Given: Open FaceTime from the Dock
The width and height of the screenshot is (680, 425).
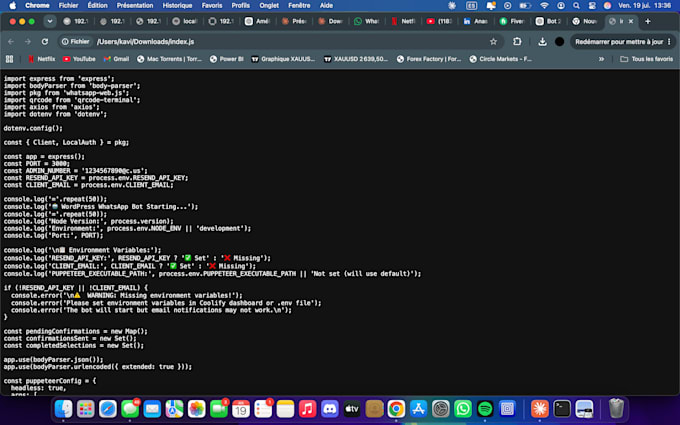Looking at the screenshot, I should click(x=219, y=409).
